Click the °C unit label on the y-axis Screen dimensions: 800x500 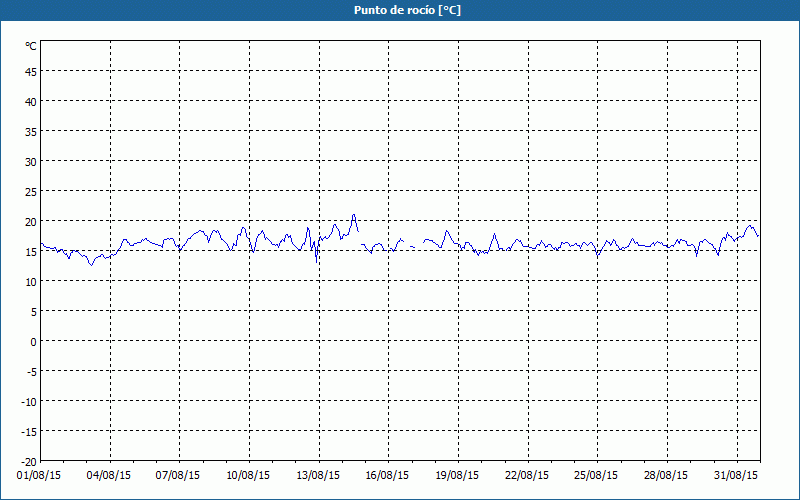coord(31,46)
